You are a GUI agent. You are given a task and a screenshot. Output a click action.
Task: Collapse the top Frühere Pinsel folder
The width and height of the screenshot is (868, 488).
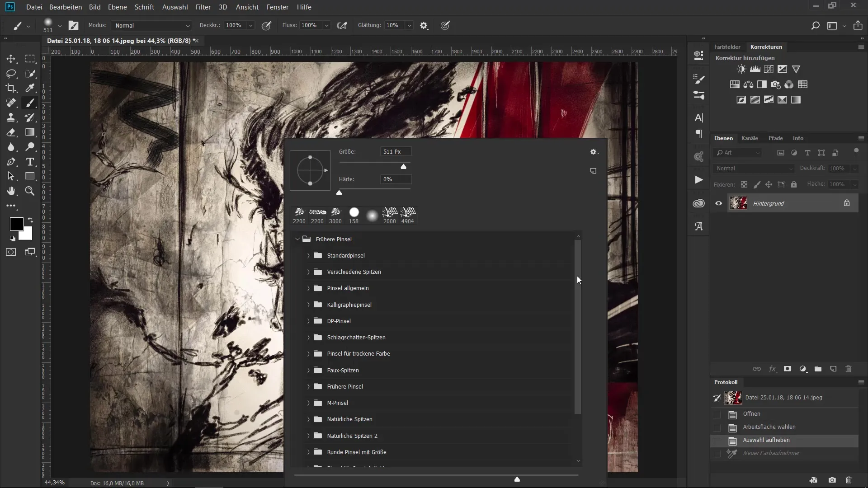pyautogui.click(x=297, y=239)
